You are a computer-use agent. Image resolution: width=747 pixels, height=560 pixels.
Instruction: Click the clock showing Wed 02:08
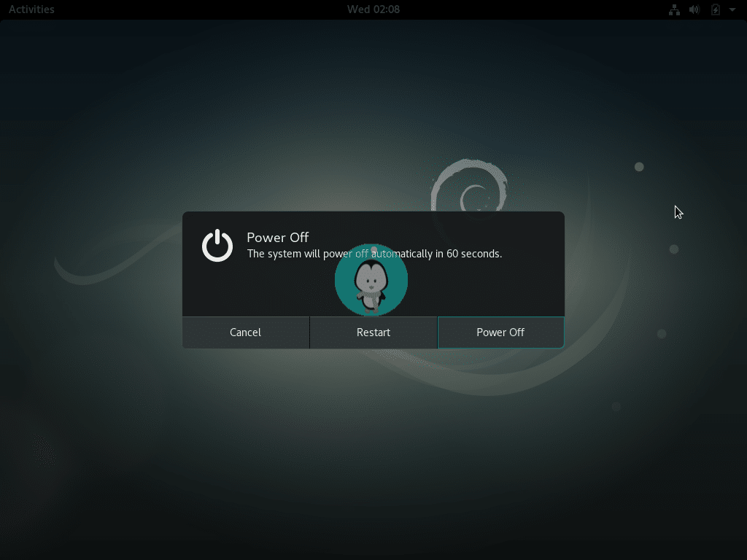tap(373, 9)
